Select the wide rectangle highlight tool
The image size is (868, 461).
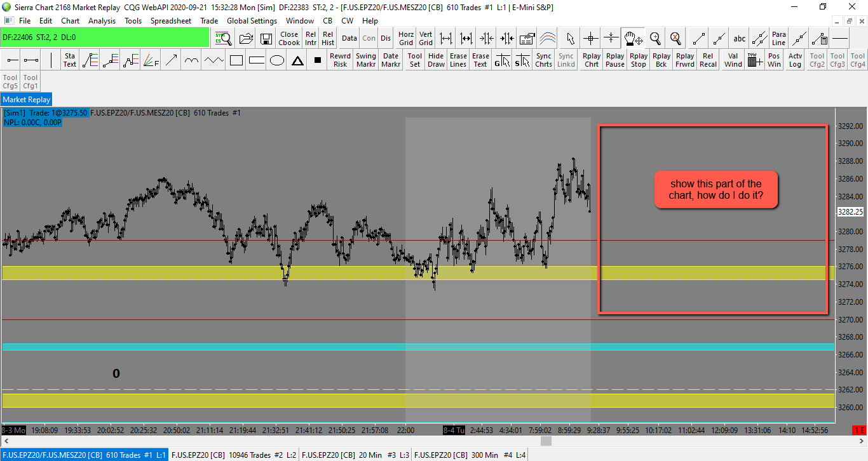pos(257,60)
